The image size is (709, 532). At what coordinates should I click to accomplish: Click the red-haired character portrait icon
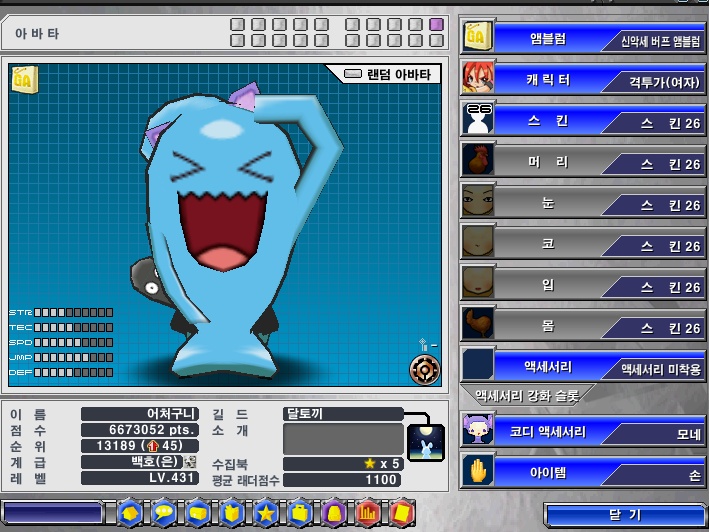477,77
